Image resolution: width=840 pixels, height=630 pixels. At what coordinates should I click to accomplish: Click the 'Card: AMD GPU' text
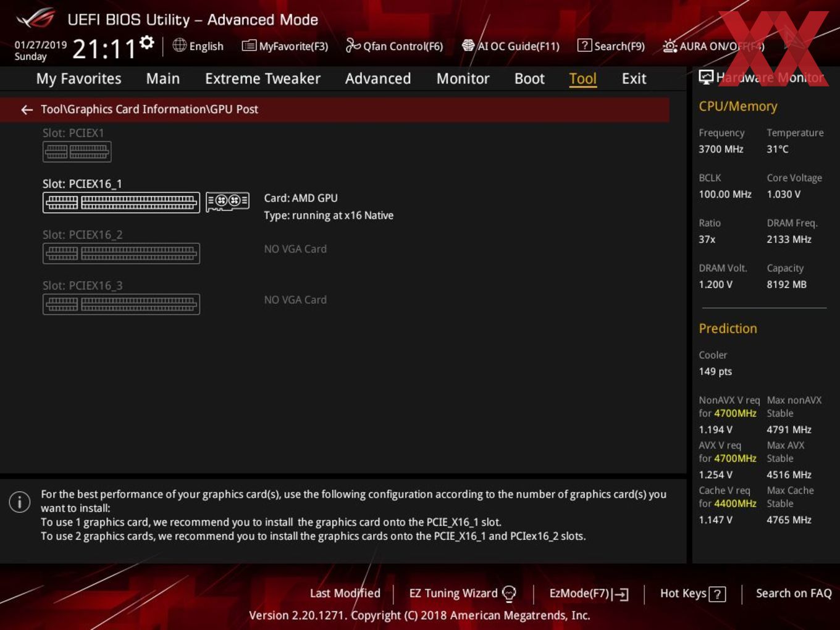point(301,198)
